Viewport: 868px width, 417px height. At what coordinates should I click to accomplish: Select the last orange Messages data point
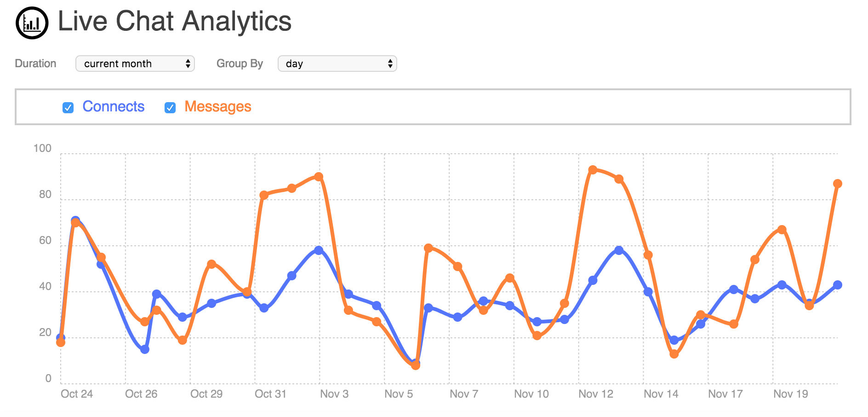838,184
